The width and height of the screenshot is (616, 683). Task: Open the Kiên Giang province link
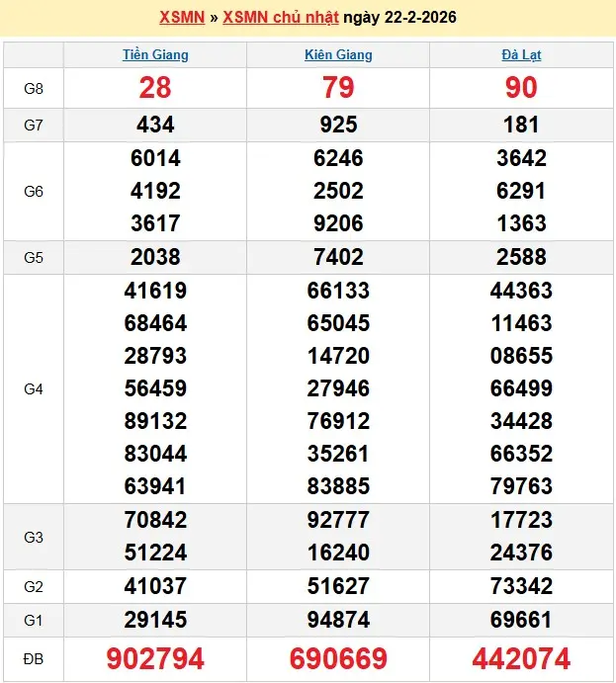point(338,54)
